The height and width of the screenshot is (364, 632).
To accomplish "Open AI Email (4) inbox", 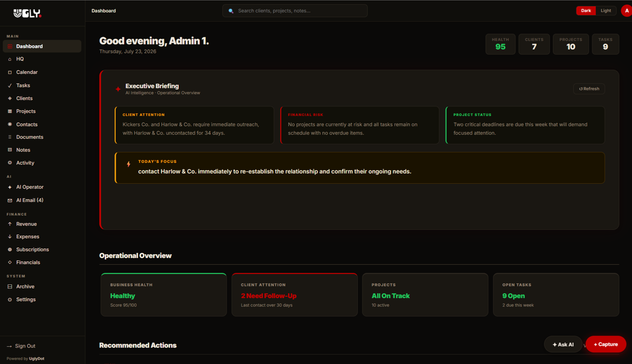I will [42, 200].
